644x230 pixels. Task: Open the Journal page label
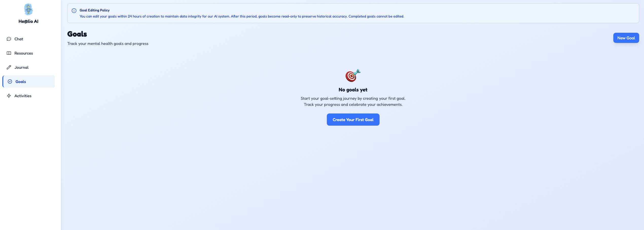tap(21, 67)
